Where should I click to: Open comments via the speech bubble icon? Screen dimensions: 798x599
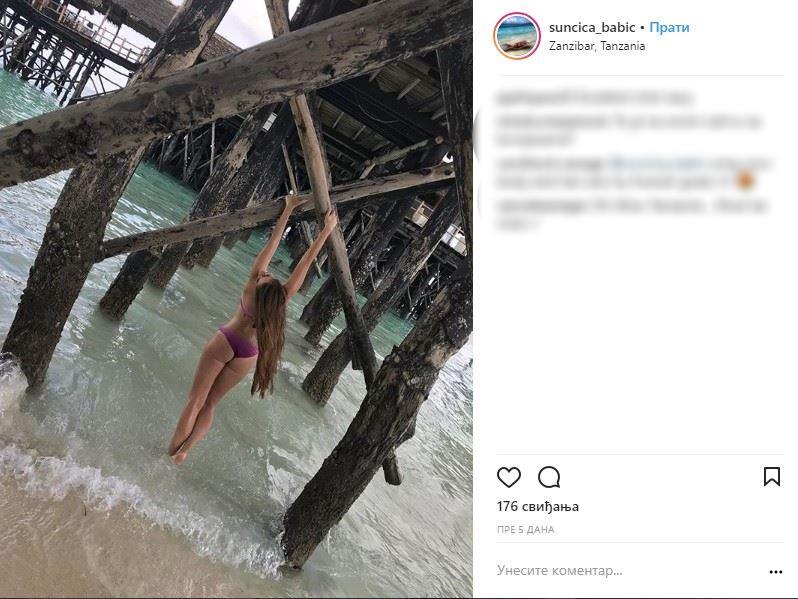click(x=549, y=477)
